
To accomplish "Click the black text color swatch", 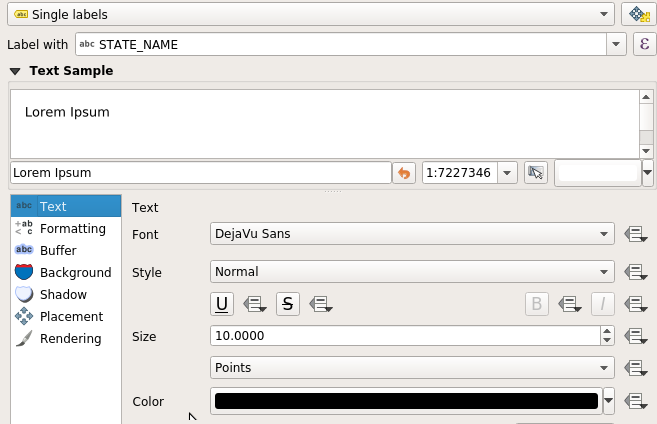I will [406, 401].
